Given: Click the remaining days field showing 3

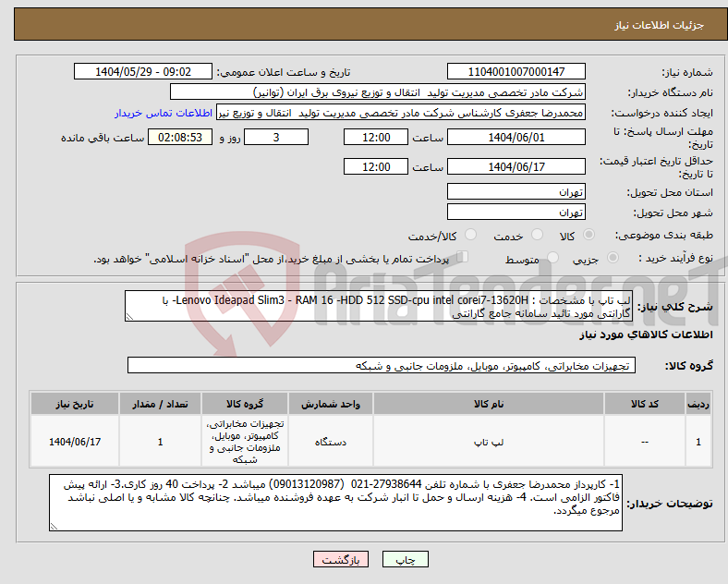Looking at the screenshot, I should click(276, 138).
